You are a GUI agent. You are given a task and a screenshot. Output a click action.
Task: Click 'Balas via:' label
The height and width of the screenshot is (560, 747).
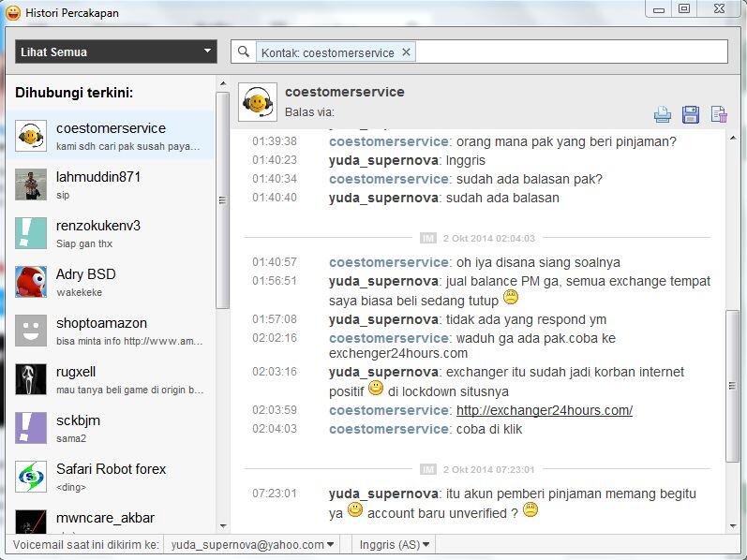pyautogui.click(x=309, y=112)
